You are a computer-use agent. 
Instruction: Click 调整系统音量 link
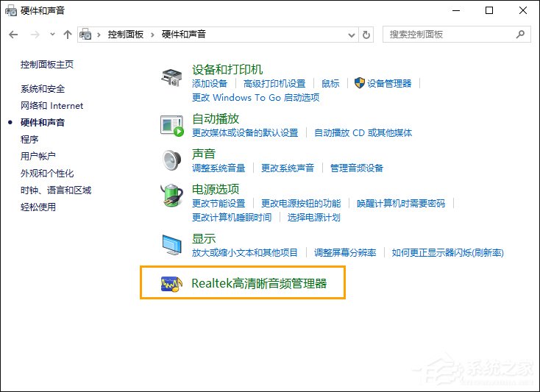click(x=219, y=168)
